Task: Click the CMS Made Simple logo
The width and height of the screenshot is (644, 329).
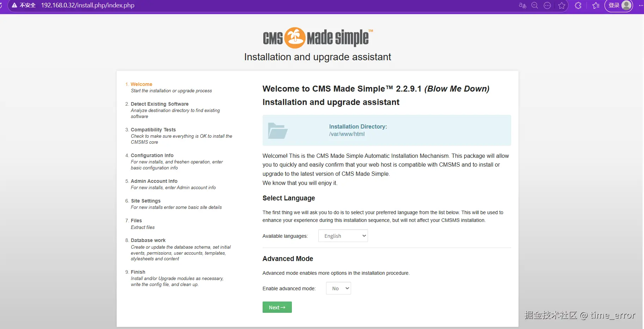Action: coord(317,37)
